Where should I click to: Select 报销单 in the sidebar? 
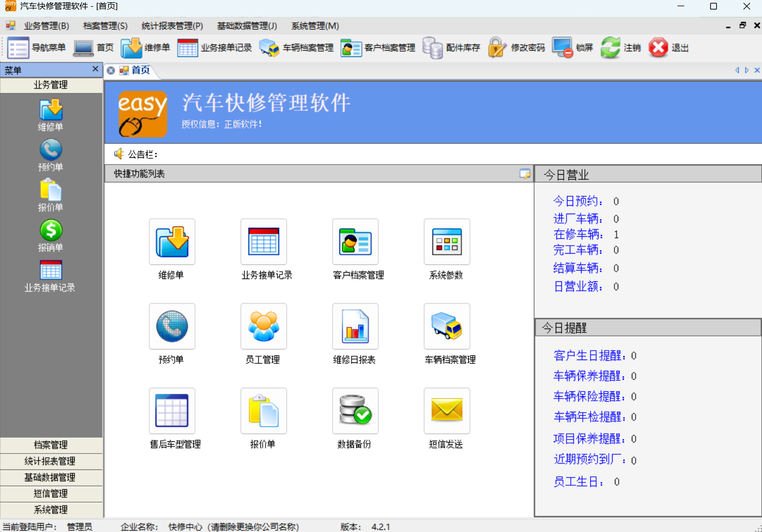(x=51, y=236)
